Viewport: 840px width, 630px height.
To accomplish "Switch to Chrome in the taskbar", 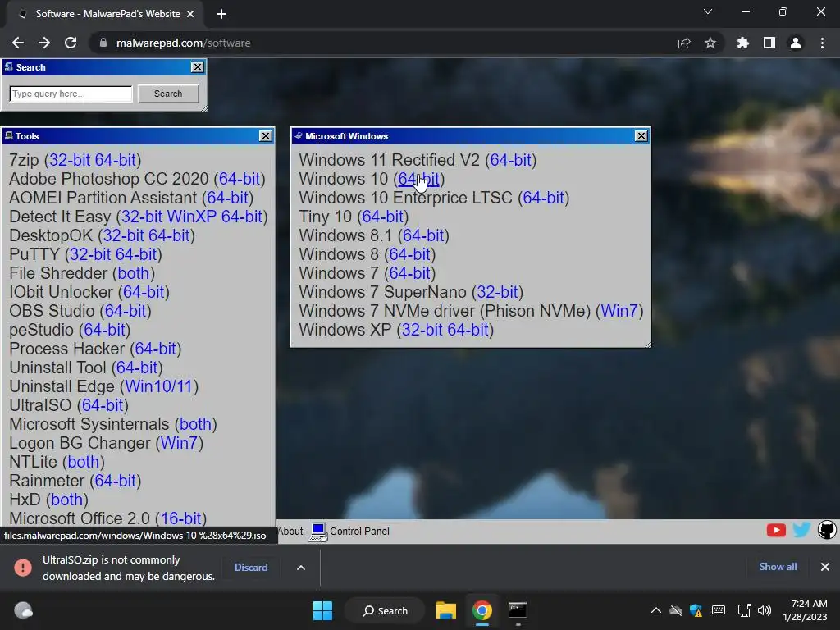I will point(482,610).
